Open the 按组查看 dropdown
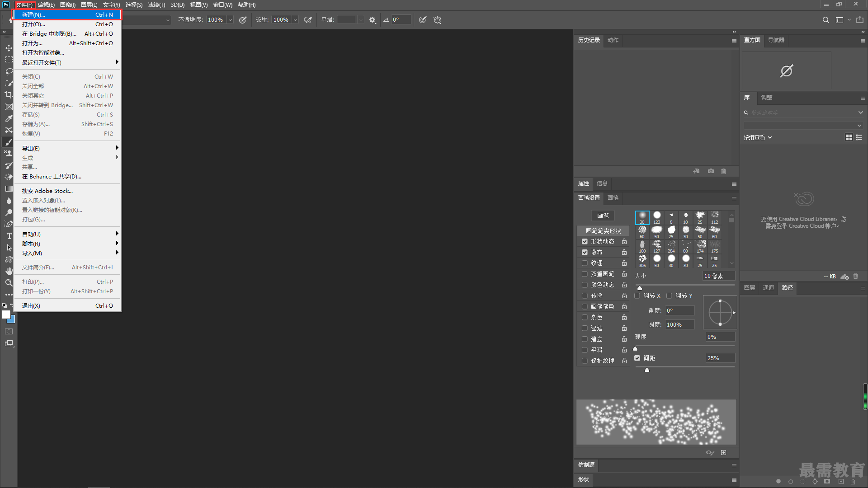Viewport: 868px width, 488px height. click(758, 138)
